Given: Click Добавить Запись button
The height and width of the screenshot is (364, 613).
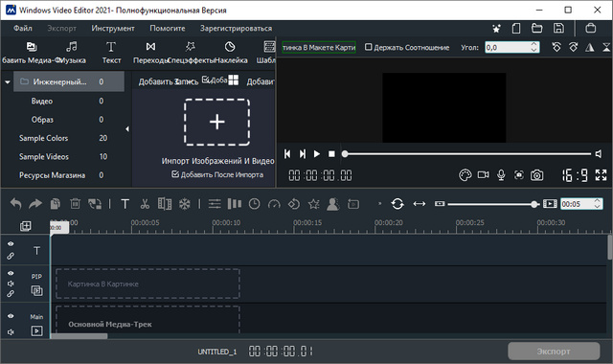Looking at the screenshot, I should coord(169,81).
